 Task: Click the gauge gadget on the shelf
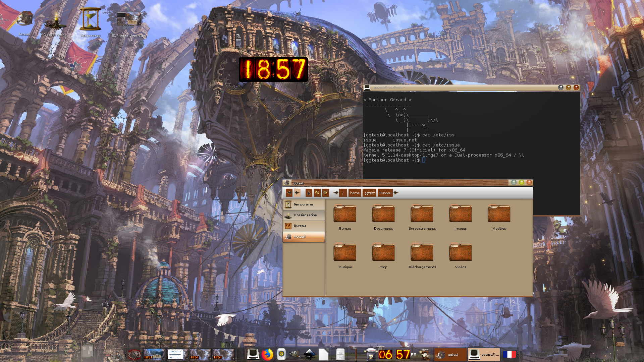click(371, 354)
